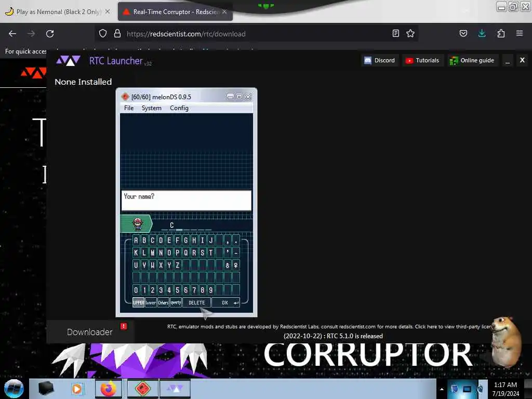Tap the female symbol key
The height and width of the screenshot is (399, 532).
236,265
